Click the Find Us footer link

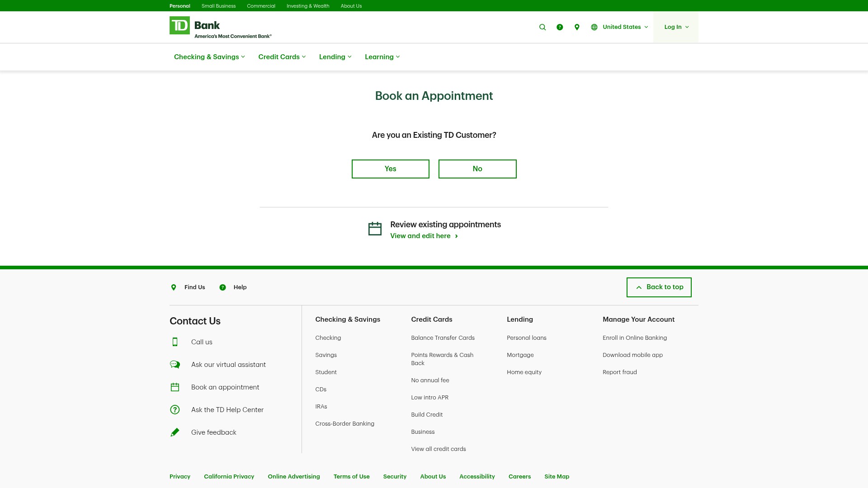point(195,287)
